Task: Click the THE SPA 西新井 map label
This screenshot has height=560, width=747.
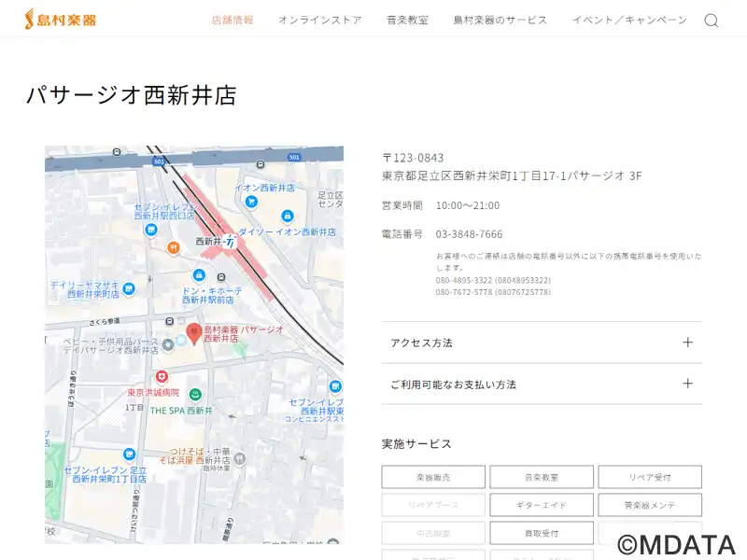Action: (181, 411)
